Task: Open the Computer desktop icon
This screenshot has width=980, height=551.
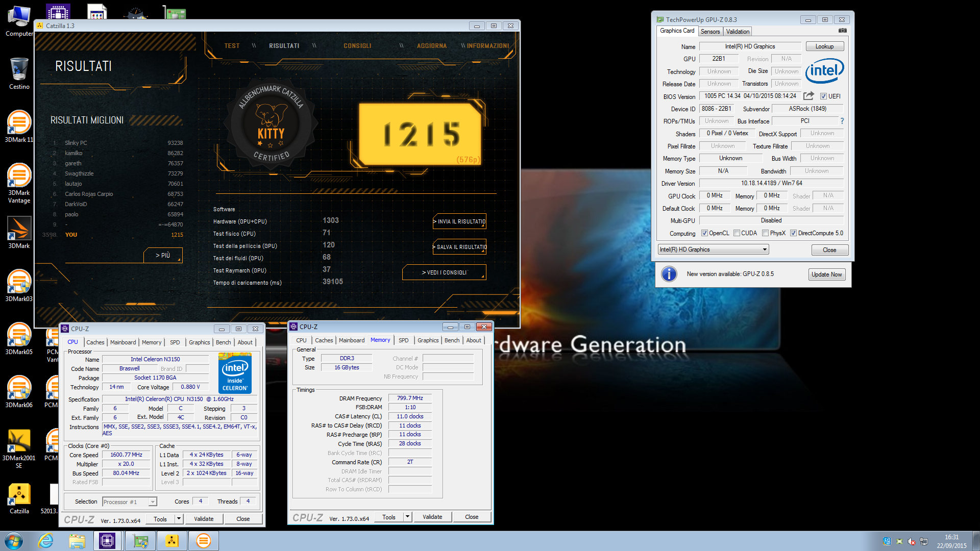Action: (x=19, y=21)
